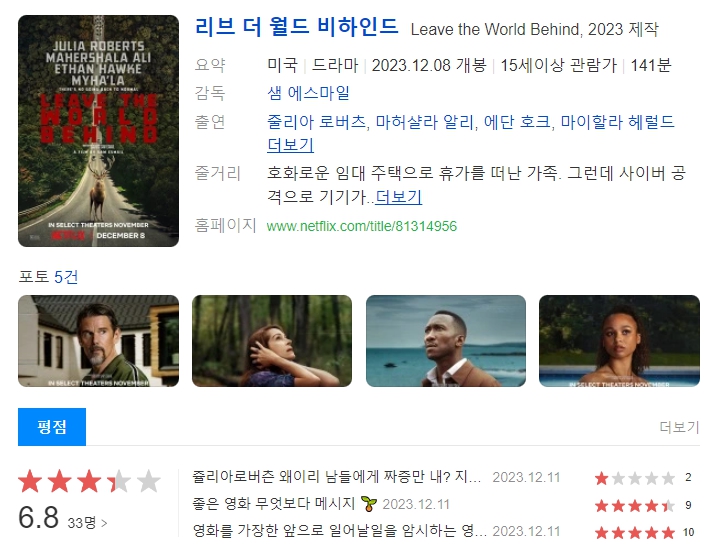Click the 6.8 average star rating icons
This screenshot has height=553, width=720.
coord(90,481)
